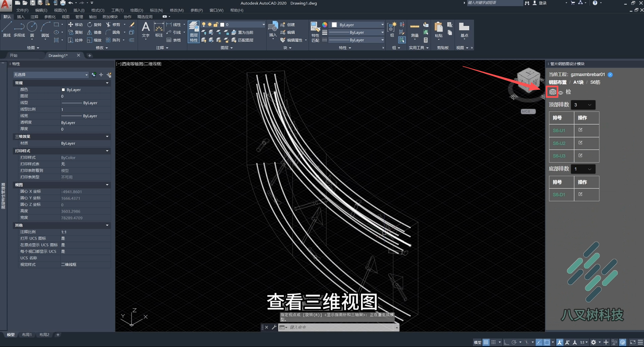This screenshot has width=644, height=347.
Task: Switch to the 布局1 layout tab
Action: tap(27, 335)
